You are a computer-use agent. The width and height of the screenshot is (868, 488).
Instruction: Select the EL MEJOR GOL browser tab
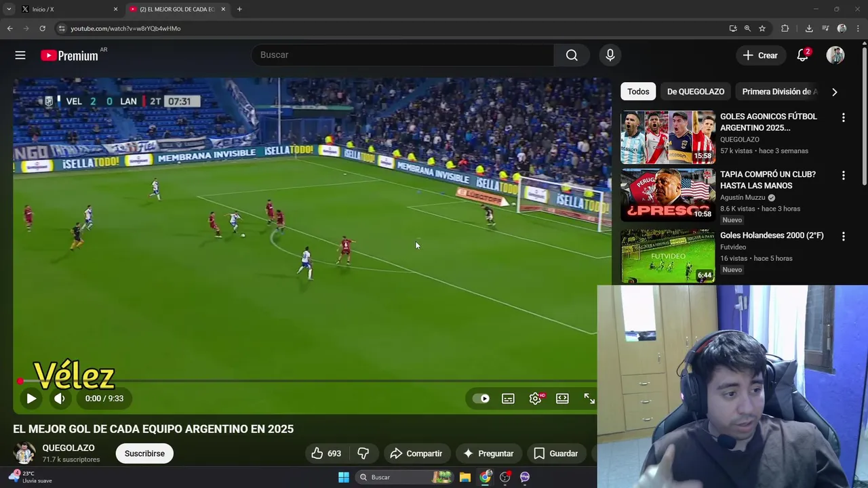coord(176,9)
